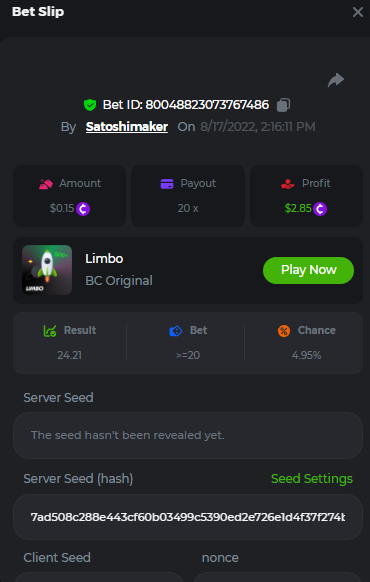Click the green verified shield icon
Screen dimensions: 370x582
90,105
